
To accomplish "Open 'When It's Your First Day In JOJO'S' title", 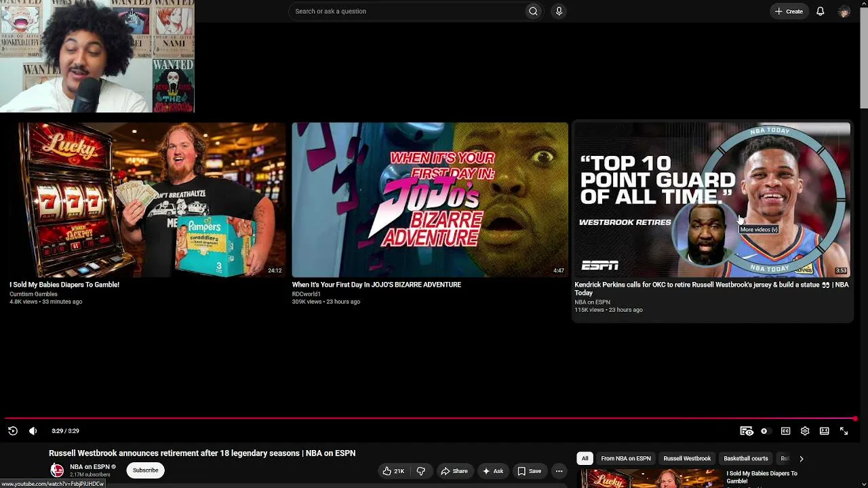I will (376, 285).
